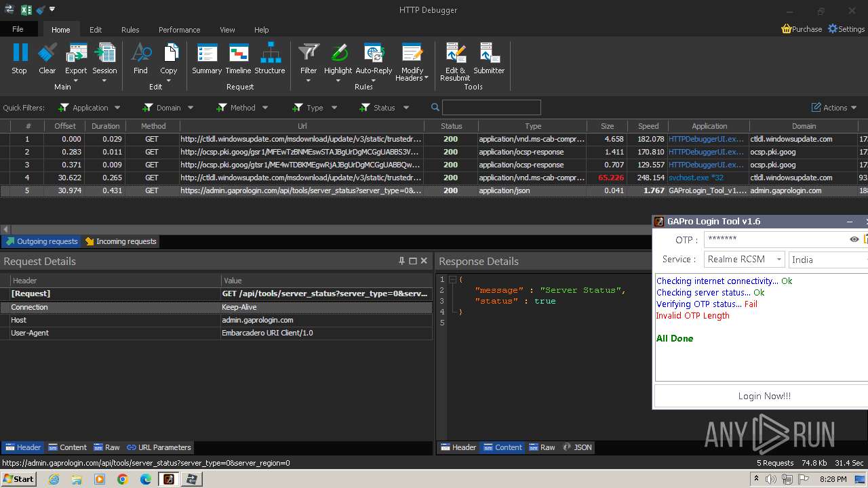Stop capturing HTTP traffic
868x488 pixels.
pyautogui.click(x=20, y=58)
